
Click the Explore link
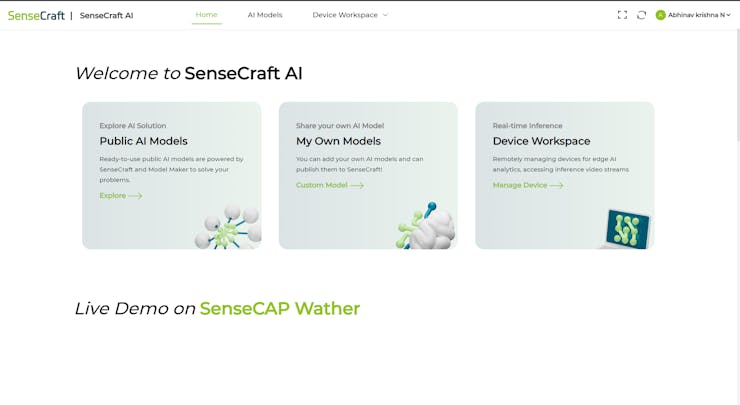[x=112, y=196]
